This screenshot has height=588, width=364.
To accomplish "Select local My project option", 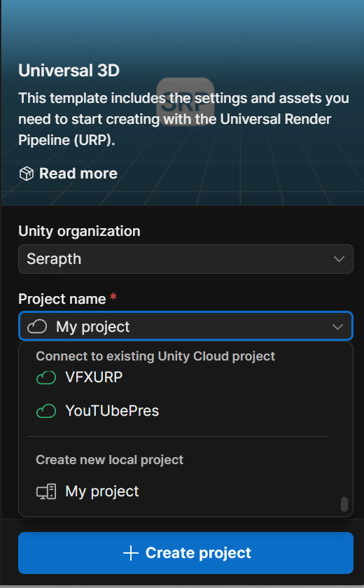I will click(x=102, y=491).
